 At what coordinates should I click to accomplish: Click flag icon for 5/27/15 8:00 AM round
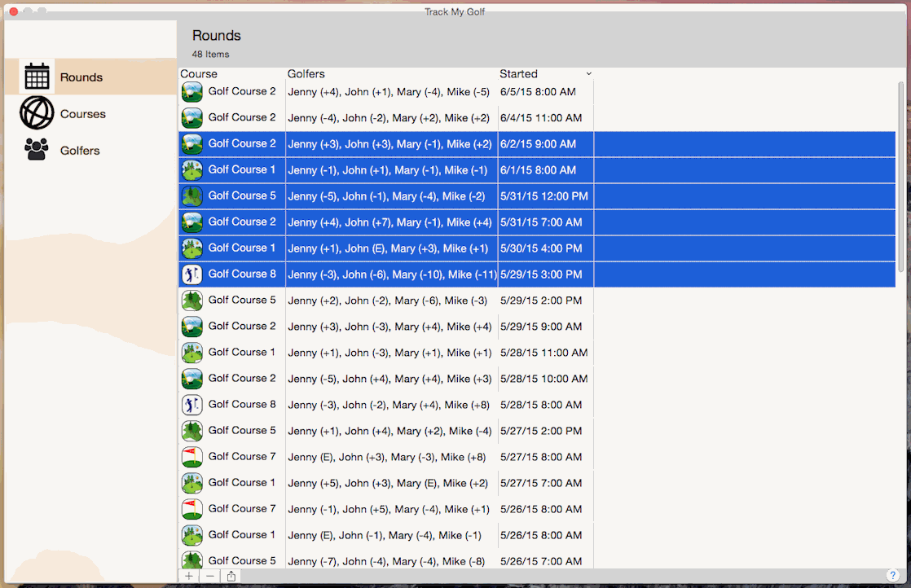[191, 458]
